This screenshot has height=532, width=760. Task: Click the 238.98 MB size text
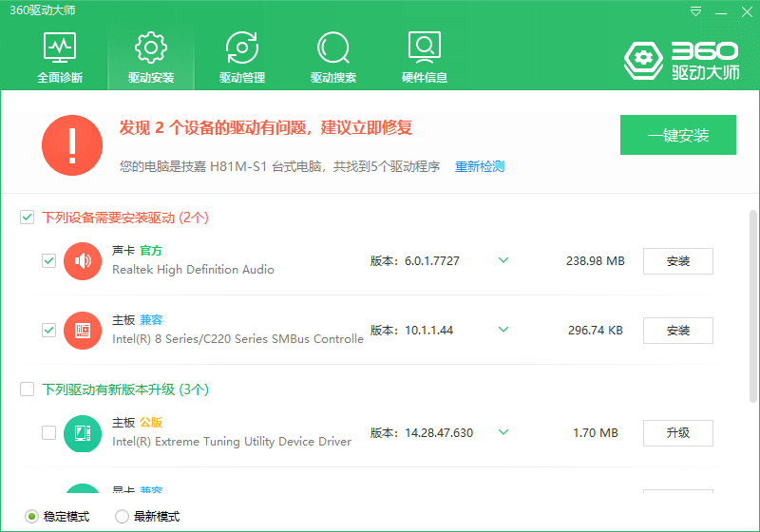point(596,261)
